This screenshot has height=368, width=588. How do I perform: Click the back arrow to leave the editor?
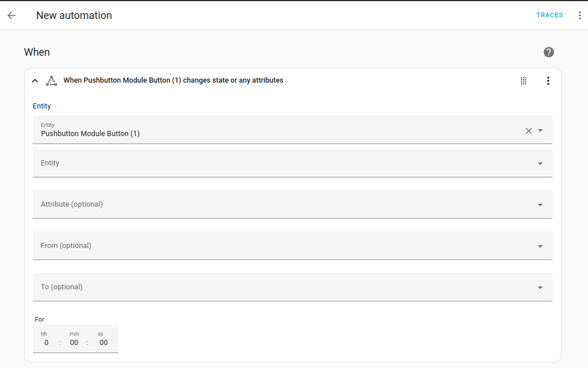[x=11, y=16]
